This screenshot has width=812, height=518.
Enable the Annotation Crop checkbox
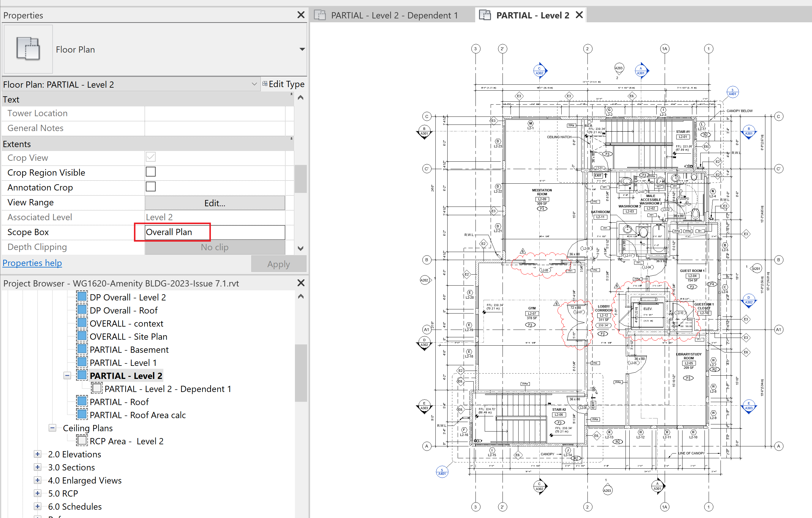(150, 186)
